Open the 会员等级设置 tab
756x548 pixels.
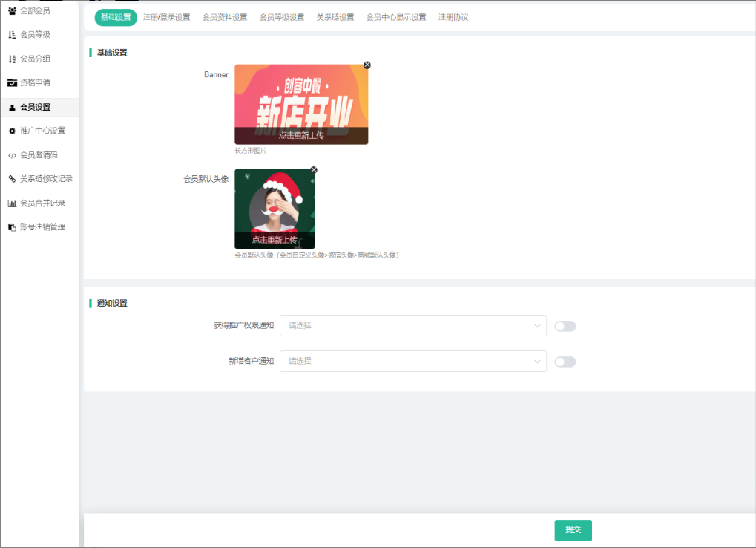(282, 17)
